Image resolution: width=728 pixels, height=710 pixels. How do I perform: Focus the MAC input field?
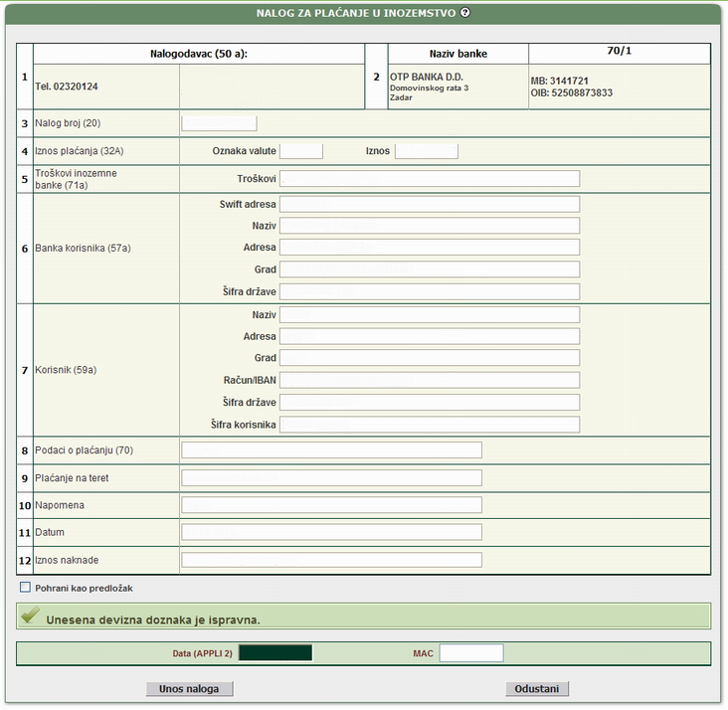471,653
